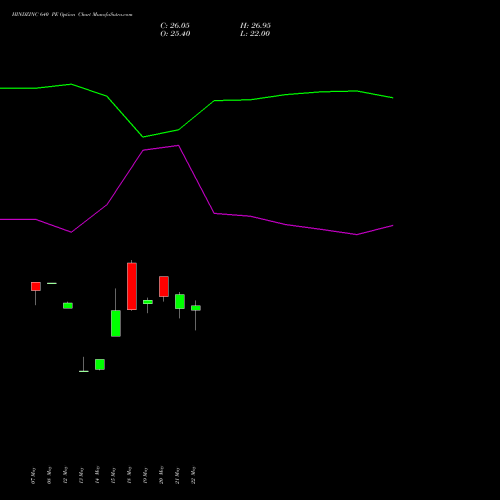Viewport: 500px width, 500px height.
Task: Select the 20 May date label
Action: (x=161, y=476)
